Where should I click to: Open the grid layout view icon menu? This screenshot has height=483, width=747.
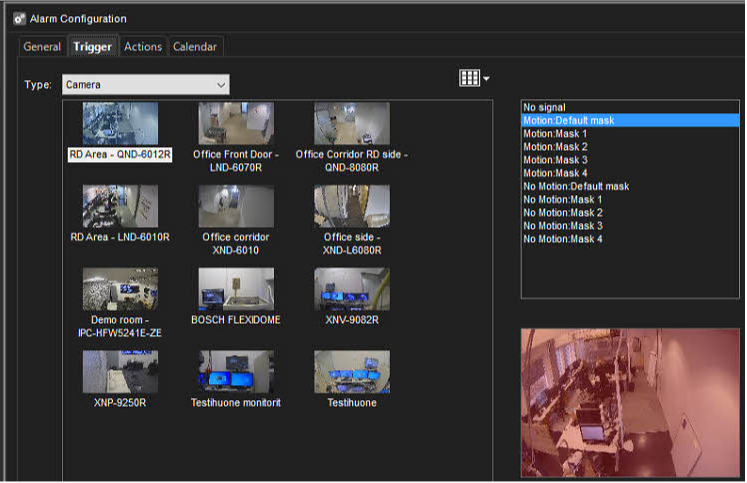474,78
